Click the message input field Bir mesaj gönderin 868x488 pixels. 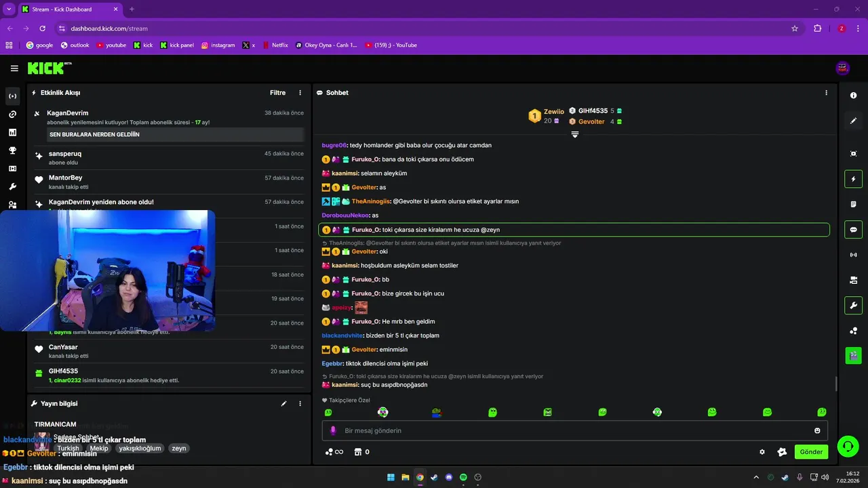(x=575, y=430)
